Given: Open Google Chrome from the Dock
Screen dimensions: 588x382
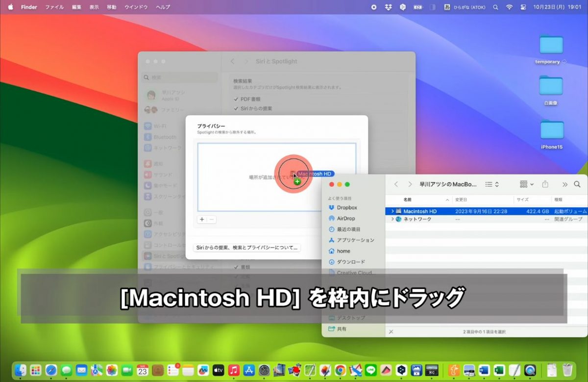Looking at the screenshot, I should pos(340,370).
